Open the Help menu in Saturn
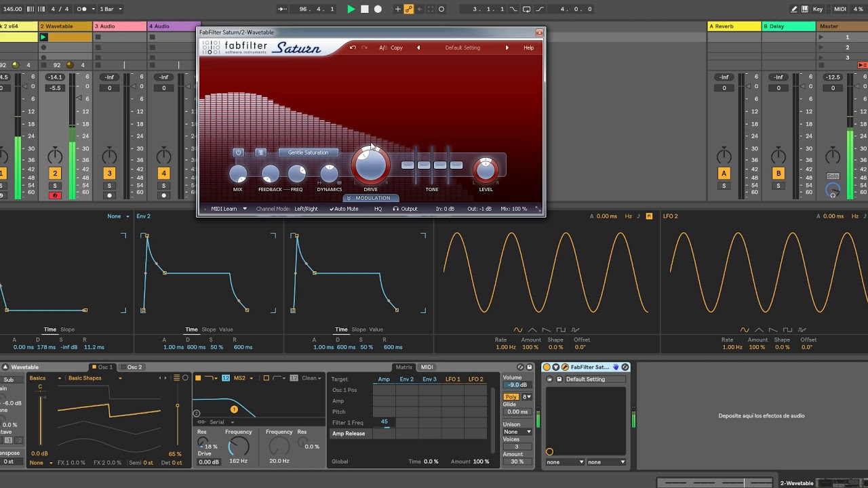The height and width of the screenshot is (488, 868). click(x=528, y=47)
